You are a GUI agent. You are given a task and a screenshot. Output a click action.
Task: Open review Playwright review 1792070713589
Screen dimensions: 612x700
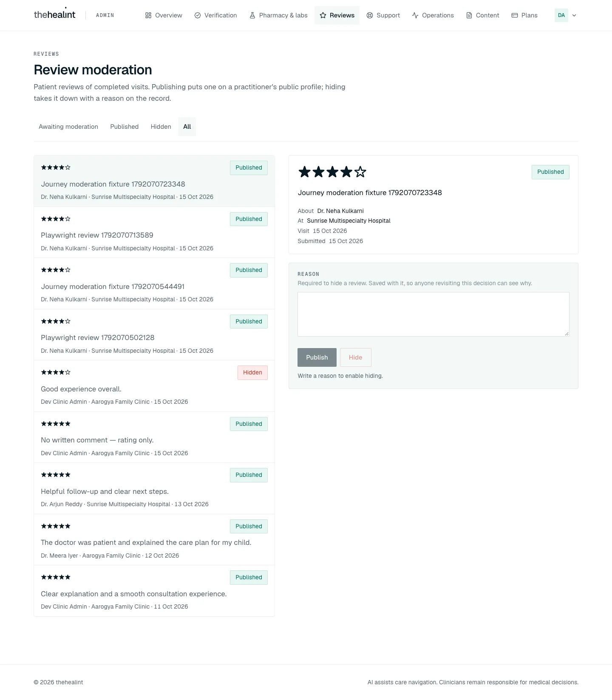[154, 232]
